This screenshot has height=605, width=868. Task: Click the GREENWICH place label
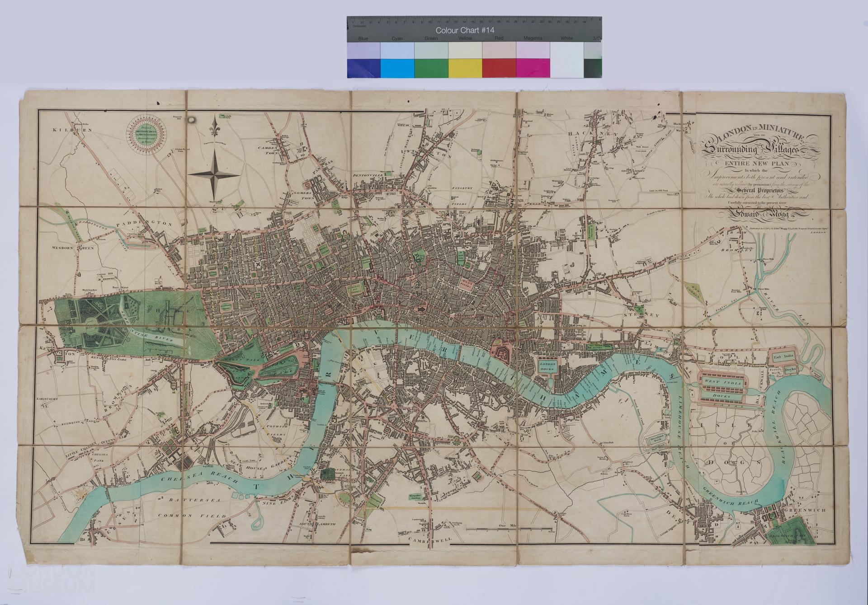pos(805,510)
